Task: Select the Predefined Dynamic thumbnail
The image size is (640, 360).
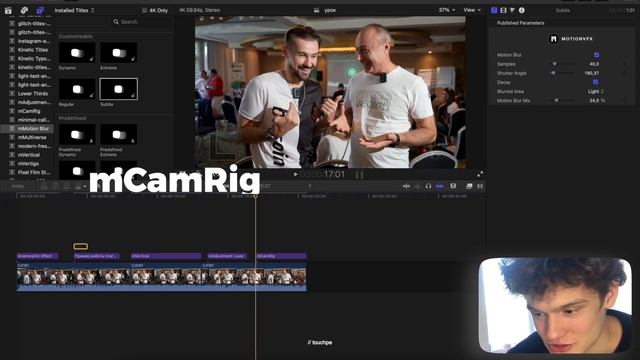Action: (77, 134)
